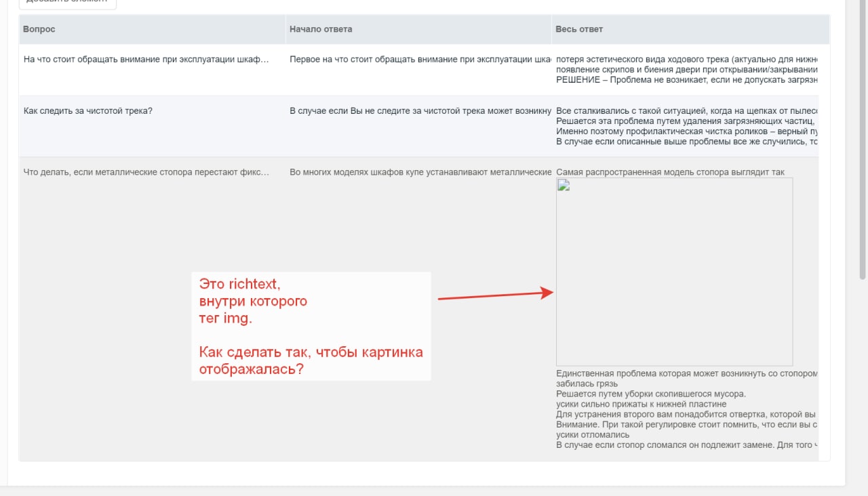Viewport: 868px width, 496px height.
Task: Click text Все сталкивались с такой ситуацией
Action: [x=687, y=110]
